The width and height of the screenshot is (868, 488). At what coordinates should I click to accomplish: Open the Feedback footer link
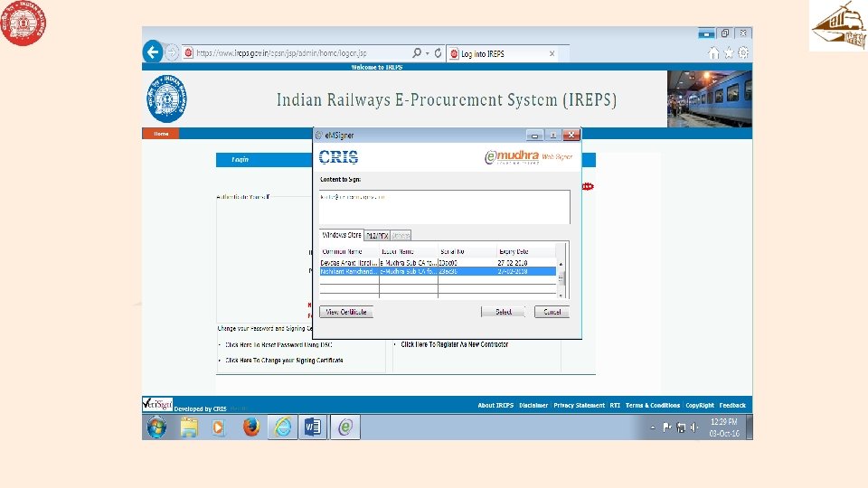732,406
